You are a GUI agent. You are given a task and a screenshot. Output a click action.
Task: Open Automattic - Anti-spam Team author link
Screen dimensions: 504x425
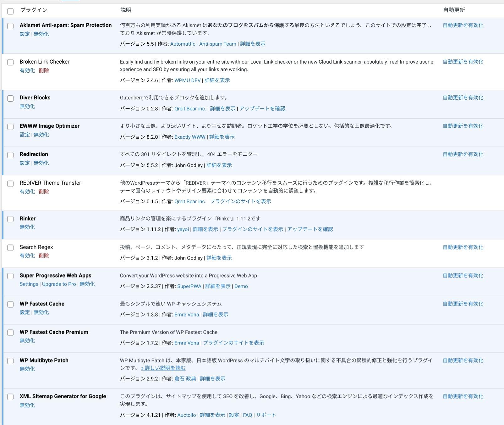(x=203, y=44)
